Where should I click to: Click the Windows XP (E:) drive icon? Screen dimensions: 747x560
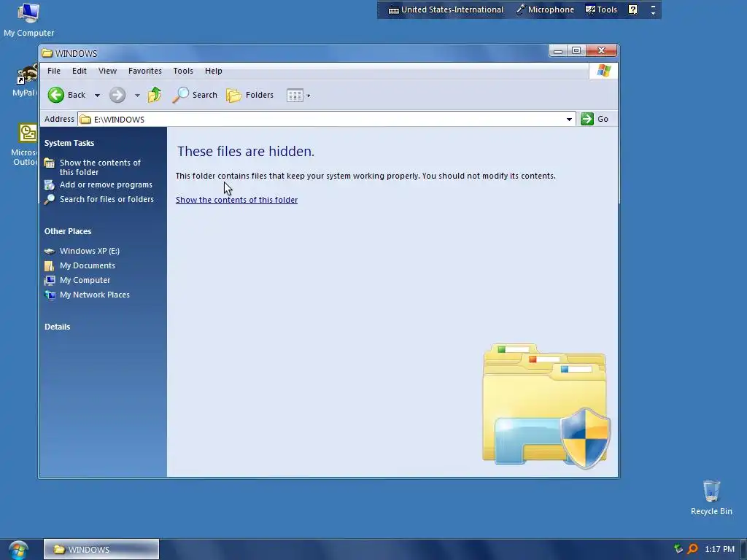tap(50, 251)
